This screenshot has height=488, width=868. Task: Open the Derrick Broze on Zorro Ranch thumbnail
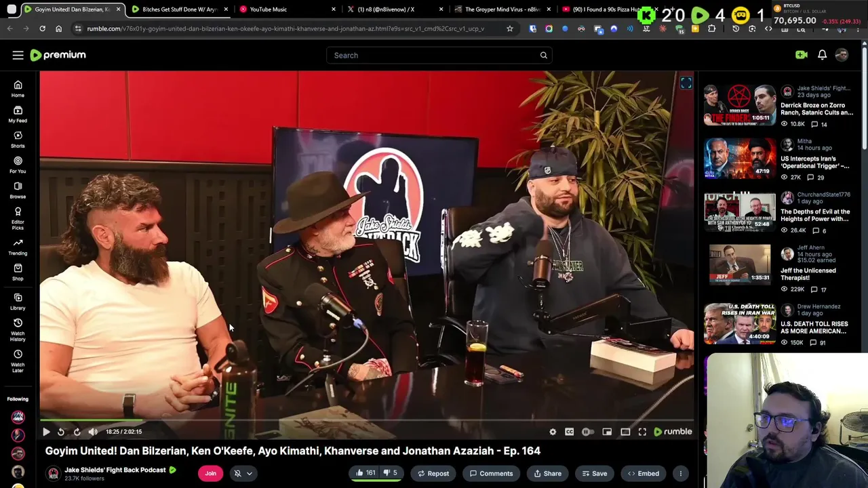(739, 105)
